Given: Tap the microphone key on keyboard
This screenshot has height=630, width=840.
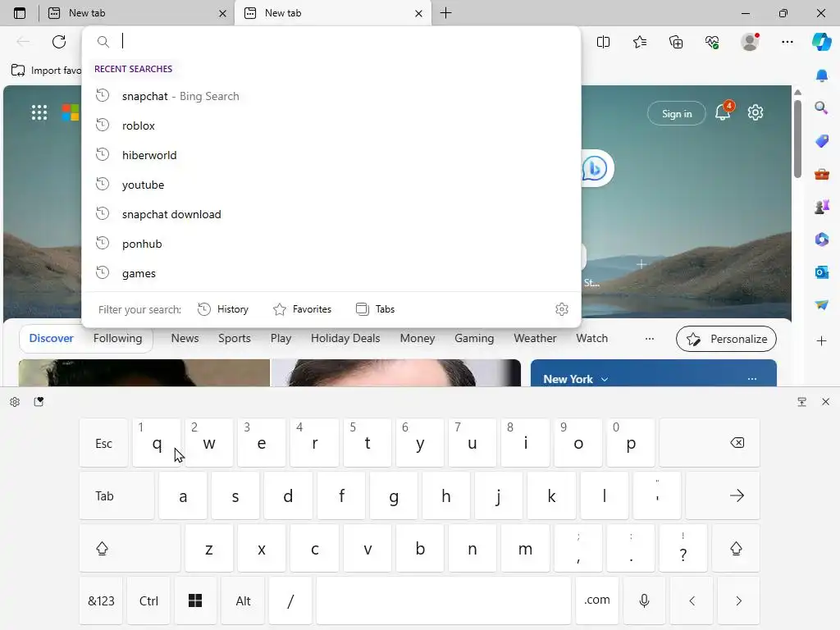Looking at the screenshot, I should point(645,600).
